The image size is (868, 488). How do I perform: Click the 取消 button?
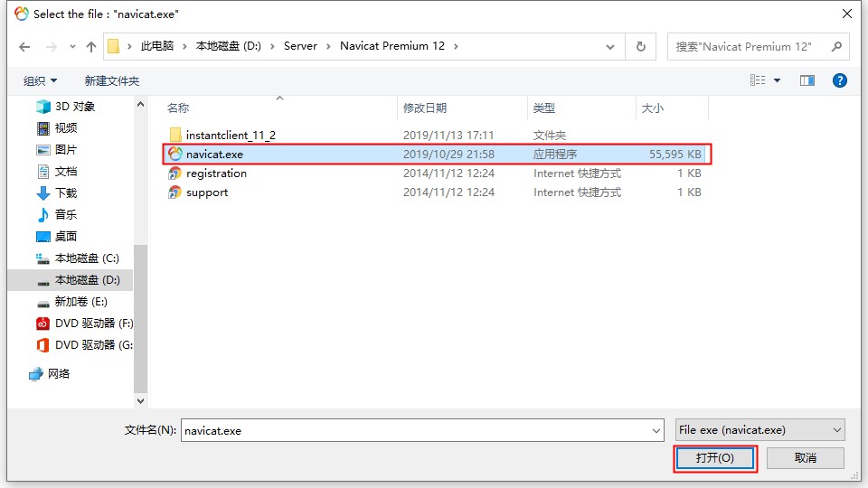(805, 458)
